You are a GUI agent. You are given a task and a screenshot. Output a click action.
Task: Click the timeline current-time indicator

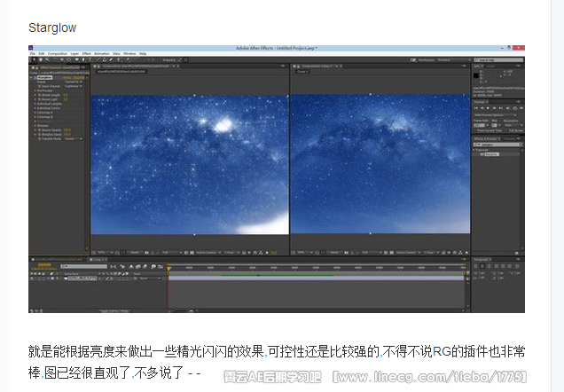[168, 269]
